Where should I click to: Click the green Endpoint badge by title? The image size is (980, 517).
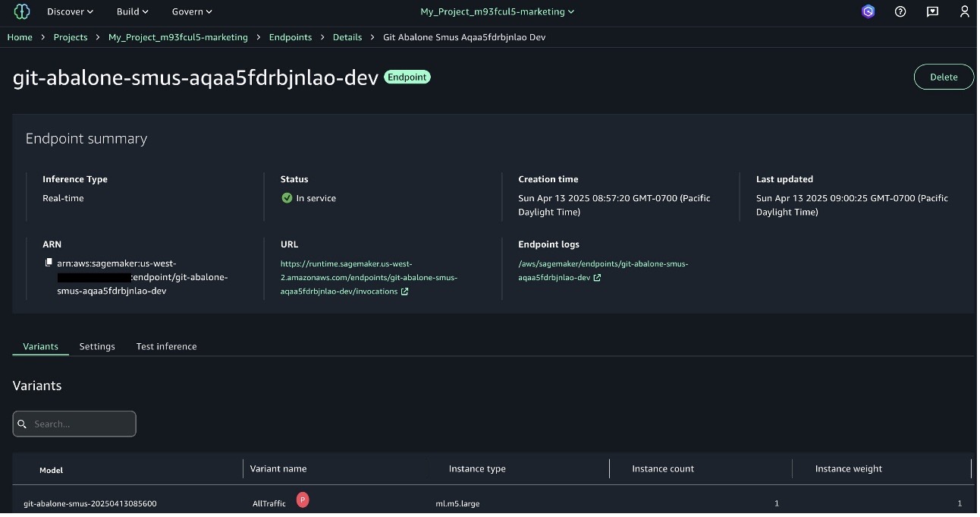click(407, 77)
